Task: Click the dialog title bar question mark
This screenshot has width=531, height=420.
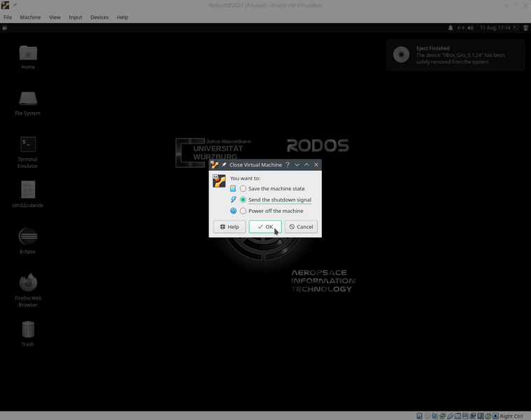Action: [x=288, y=165]
